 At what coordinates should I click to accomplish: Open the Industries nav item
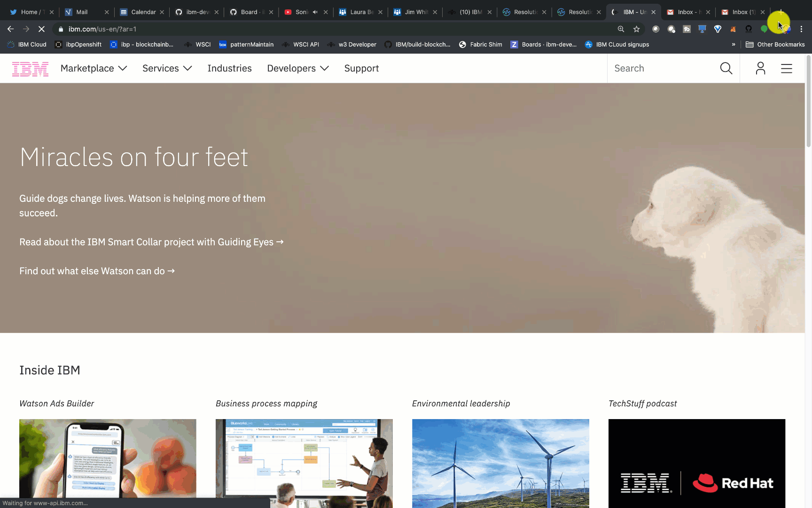point(230,69)
